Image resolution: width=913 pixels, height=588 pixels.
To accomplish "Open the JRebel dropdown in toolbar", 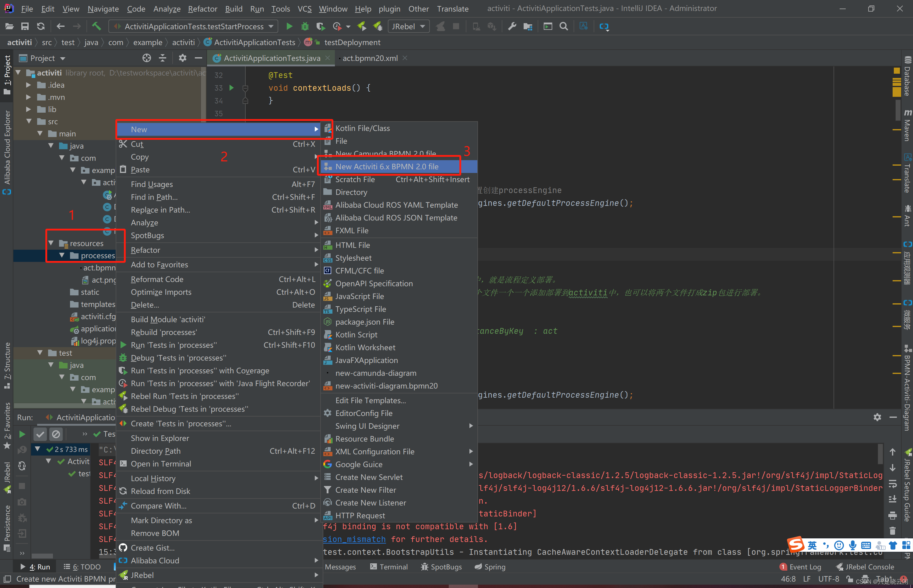I will [x=409, y=26].
